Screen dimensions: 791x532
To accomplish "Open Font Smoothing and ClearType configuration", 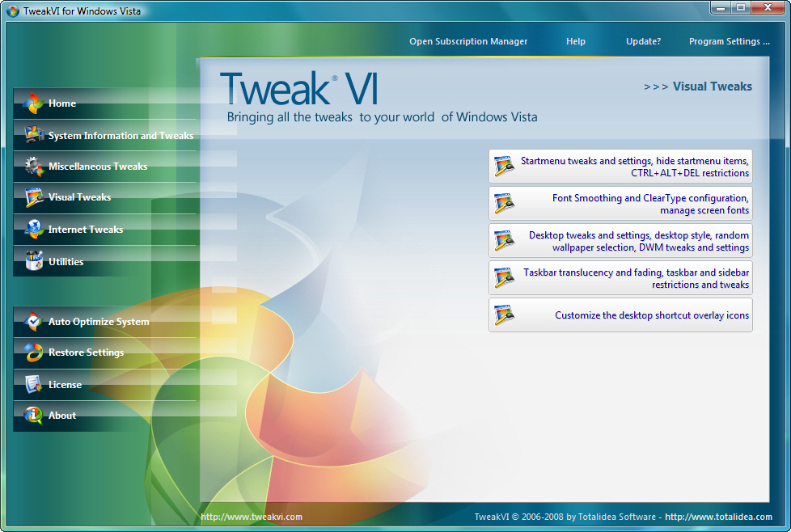I will click(x=620, y=204).
